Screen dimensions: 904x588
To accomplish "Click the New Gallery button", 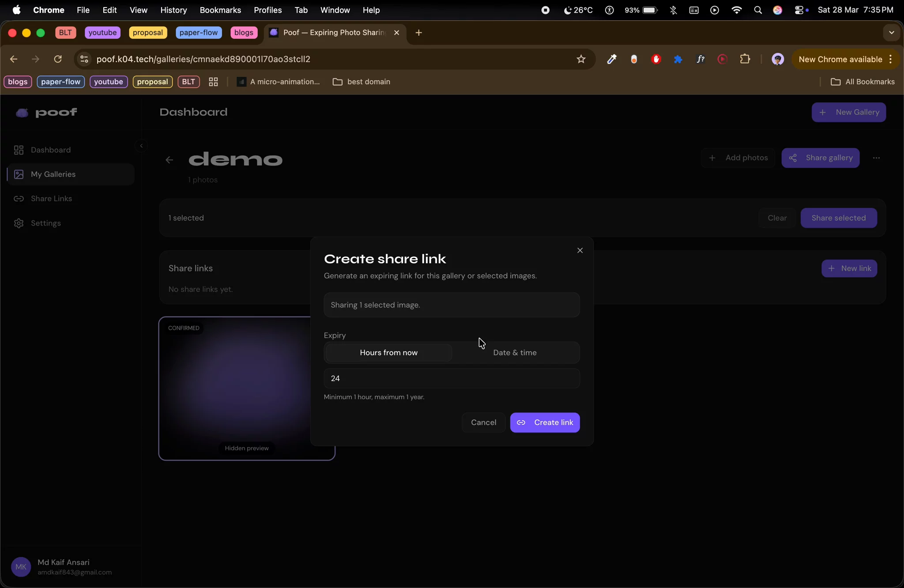I will coord(848,112).
